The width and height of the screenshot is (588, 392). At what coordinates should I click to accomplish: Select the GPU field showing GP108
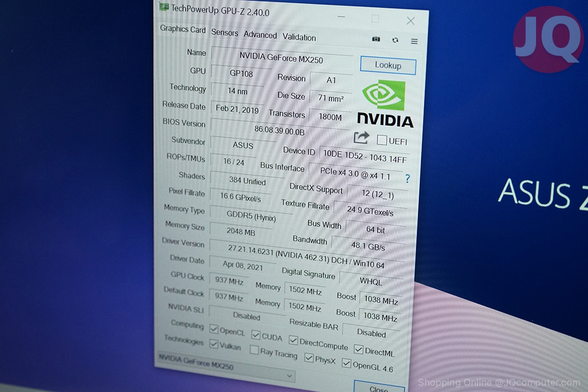coord(241,73)
